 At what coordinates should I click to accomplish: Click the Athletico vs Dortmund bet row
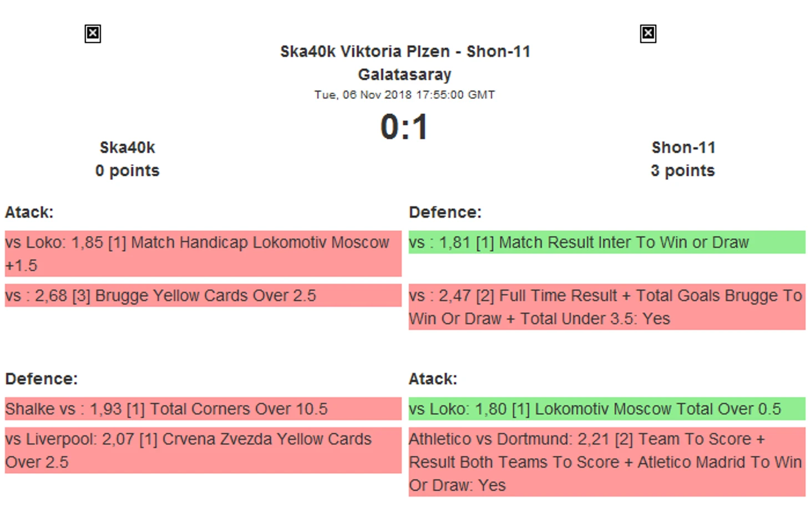point(606,462)
